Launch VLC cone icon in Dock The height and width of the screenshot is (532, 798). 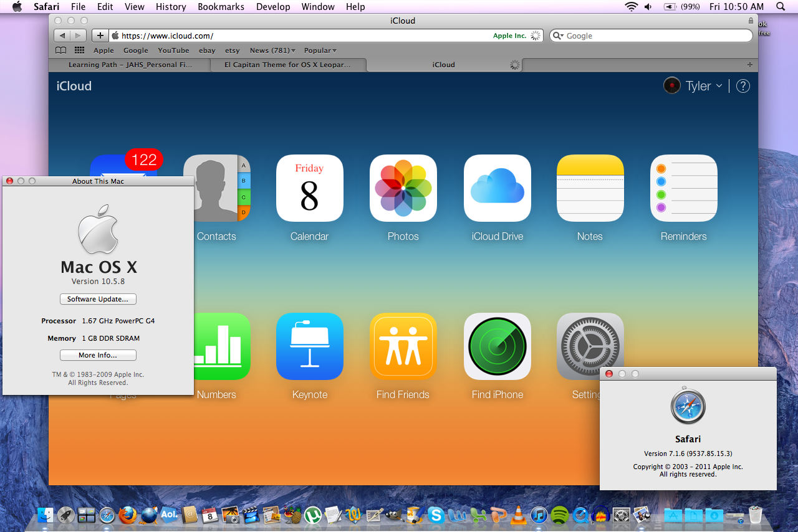[x=519, y=515]
